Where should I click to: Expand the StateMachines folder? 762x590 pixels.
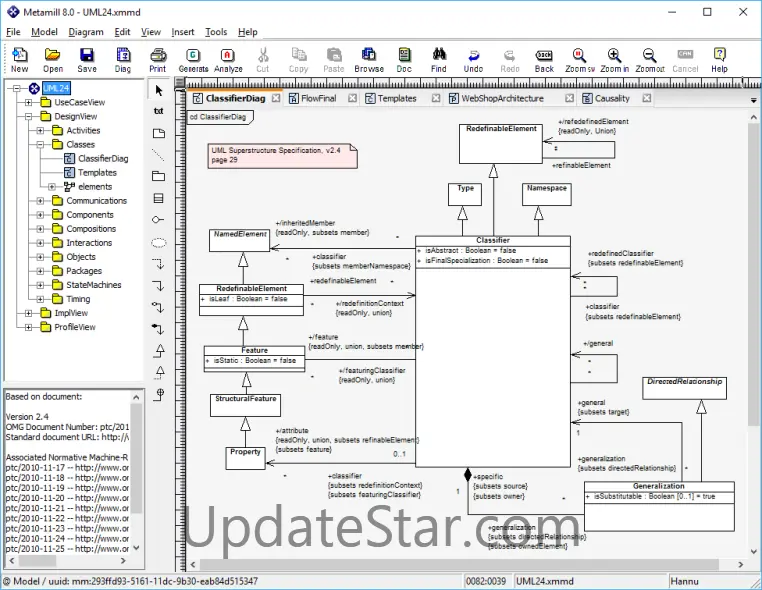(40, 285)
